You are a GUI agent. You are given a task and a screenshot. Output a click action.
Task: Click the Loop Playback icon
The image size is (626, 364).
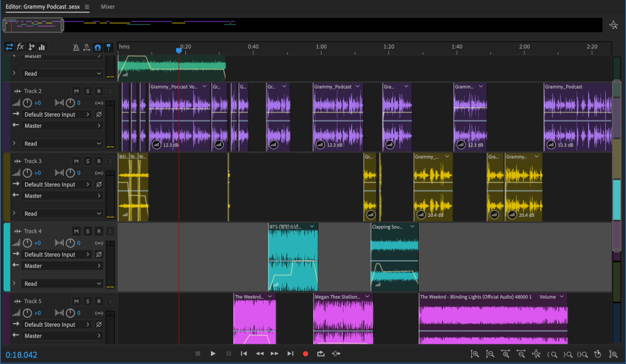[x=321, y=354]
